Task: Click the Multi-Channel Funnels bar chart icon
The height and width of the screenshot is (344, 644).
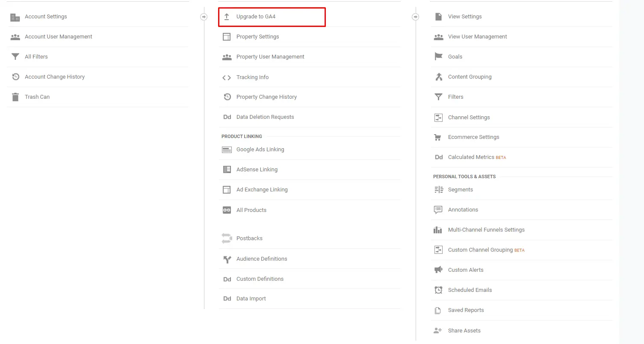Action: click(438, 230)
